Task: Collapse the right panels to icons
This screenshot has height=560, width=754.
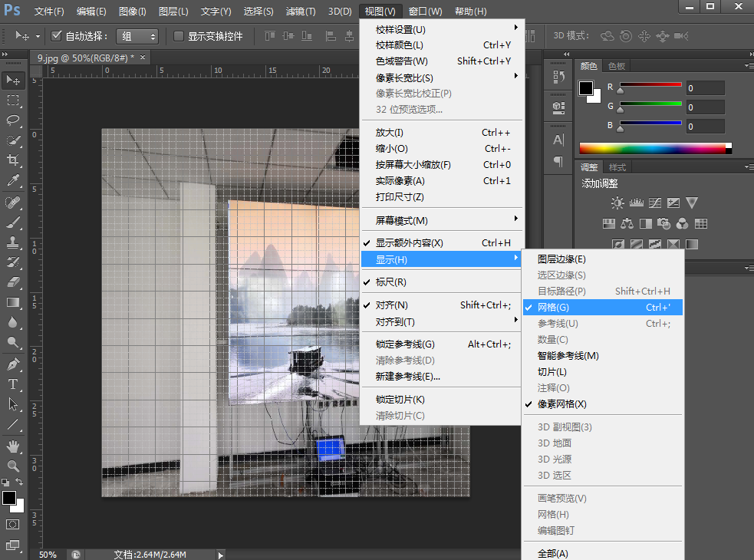Action: click(x=565, y=54)
